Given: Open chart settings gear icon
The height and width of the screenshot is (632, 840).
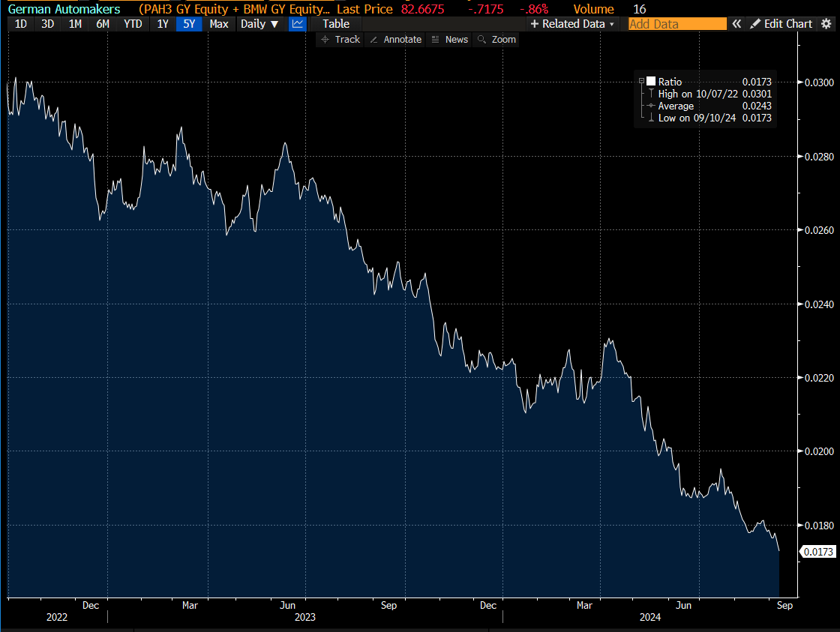Looking at the screenshot, I should (826, 24).
